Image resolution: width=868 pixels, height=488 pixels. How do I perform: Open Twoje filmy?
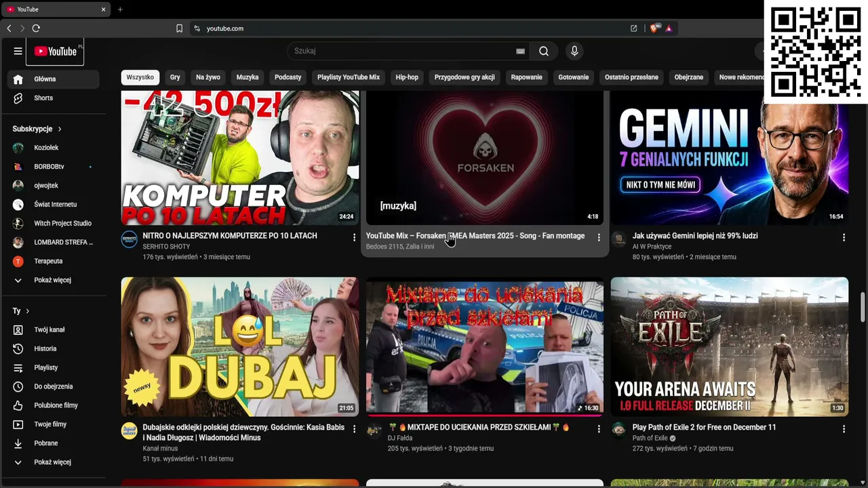click(54, 425)
